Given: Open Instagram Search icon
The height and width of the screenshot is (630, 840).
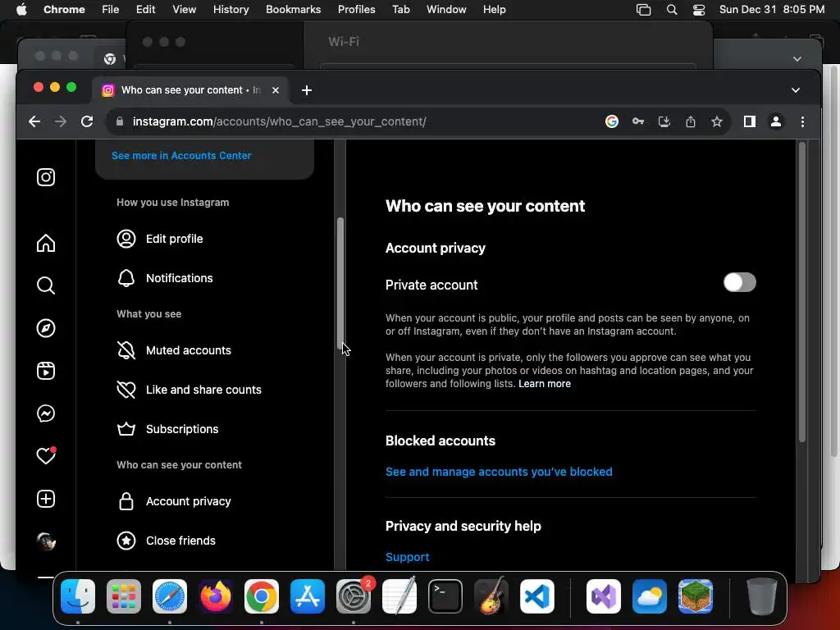Looking at the screenshot, I should (x=46, y=285).
